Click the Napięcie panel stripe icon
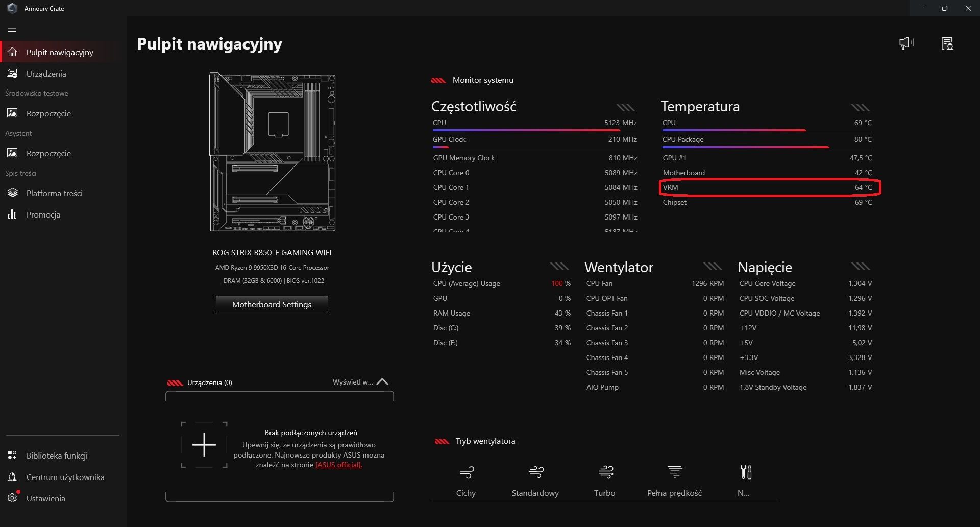Screen dimensions: 980x527 coord(861,266)
